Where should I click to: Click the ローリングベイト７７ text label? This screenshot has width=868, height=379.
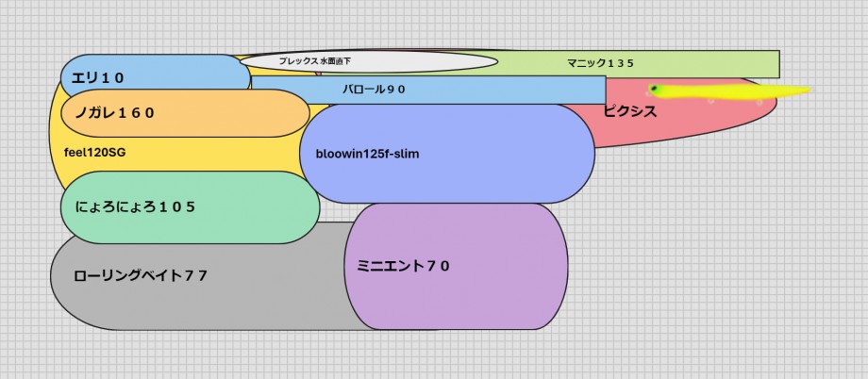(x=140, y=275)
